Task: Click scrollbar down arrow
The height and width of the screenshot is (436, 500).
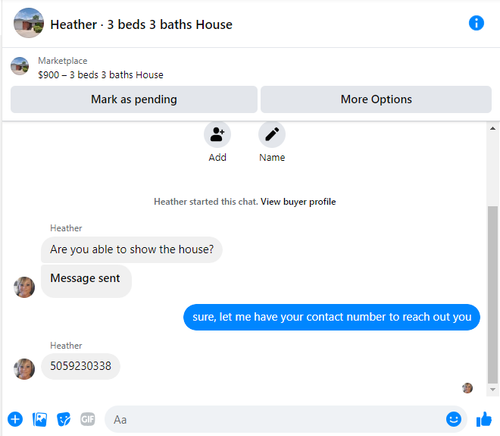Action: [x=493, y=389]
